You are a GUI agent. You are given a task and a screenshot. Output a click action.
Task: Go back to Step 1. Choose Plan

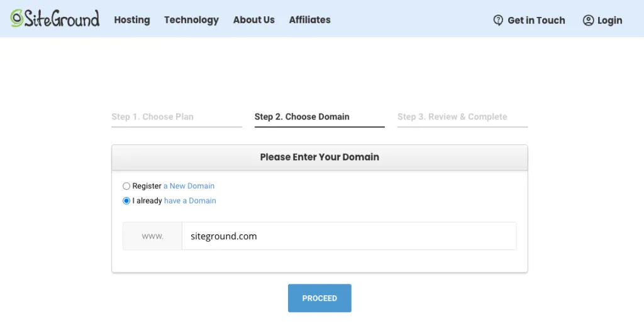(152, 117)
